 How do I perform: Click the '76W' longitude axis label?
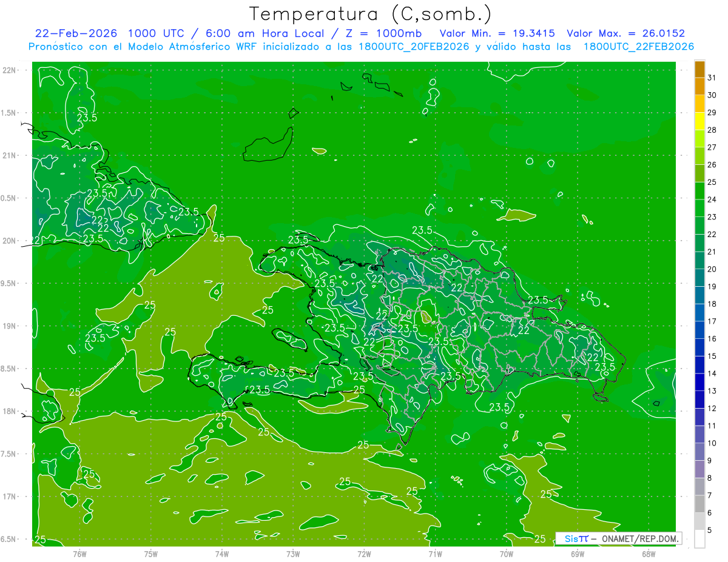pos(79,554)
